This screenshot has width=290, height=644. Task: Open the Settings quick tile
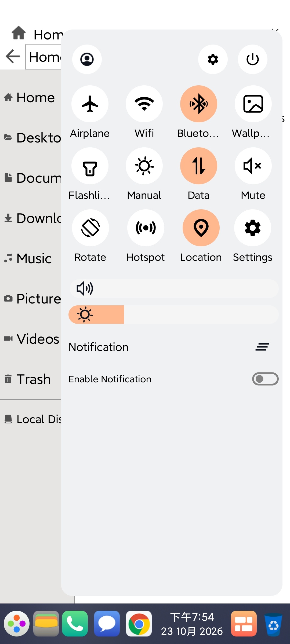pyautogui.click(x=253, y=228)
